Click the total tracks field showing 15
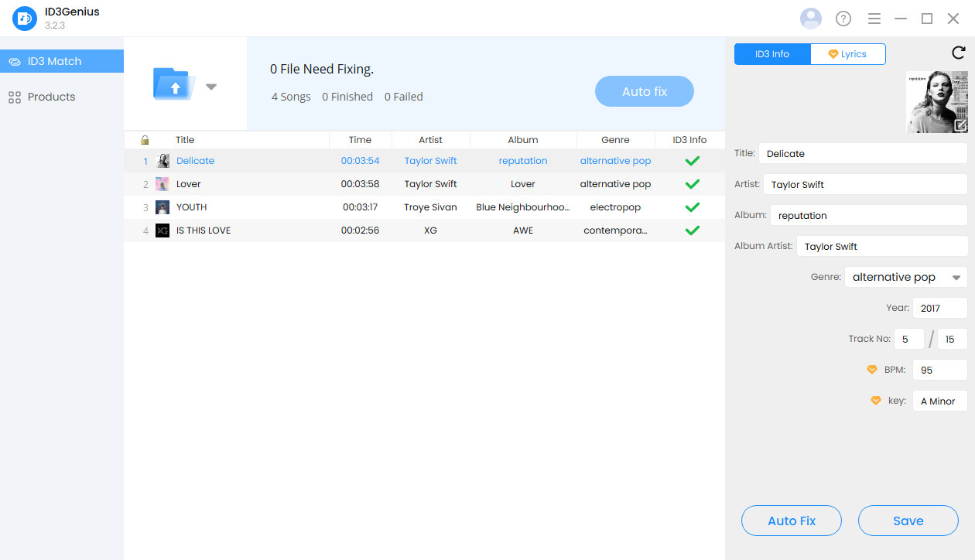Screen dimensions: 975x560 (953, 339)
